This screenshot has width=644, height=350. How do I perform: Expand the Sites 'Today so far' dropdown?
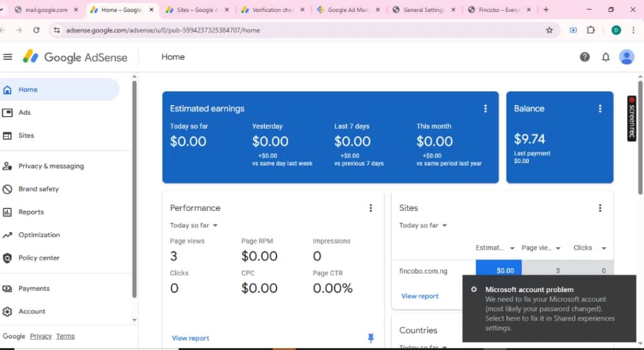coord(423,225)
